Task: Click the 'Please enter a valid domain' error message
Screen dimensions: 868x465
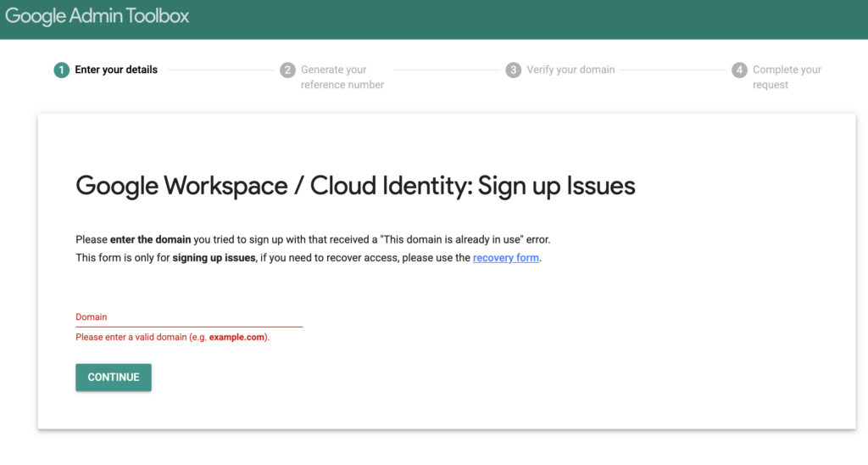Action: click(173, 337)
